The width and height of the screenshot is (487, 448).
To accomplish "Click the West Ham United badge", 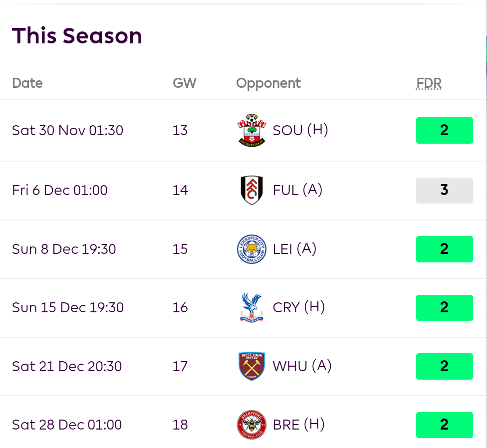I will [251, 366].
